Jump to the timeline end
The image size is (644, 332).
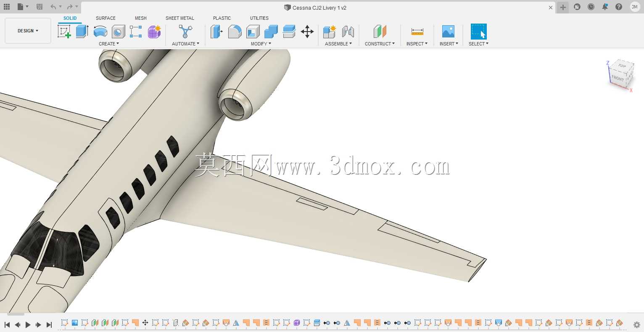[49, 324]
